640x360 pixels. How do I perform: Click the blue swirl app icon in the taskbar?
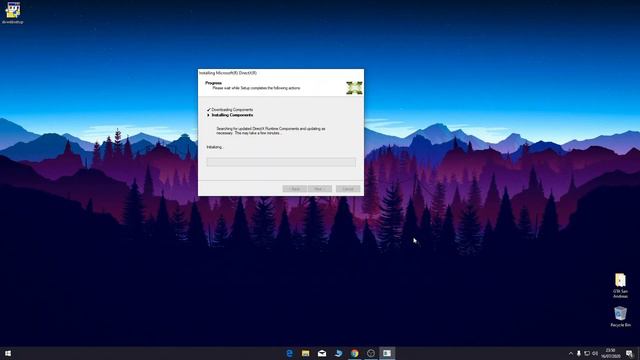tap(338, 353)
